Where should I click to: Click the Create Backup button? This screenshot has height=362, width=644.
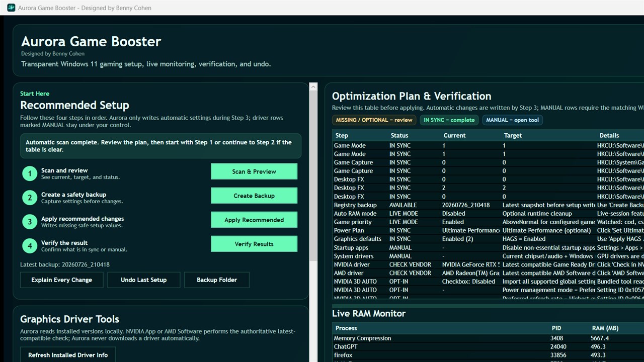click(254, 196)
